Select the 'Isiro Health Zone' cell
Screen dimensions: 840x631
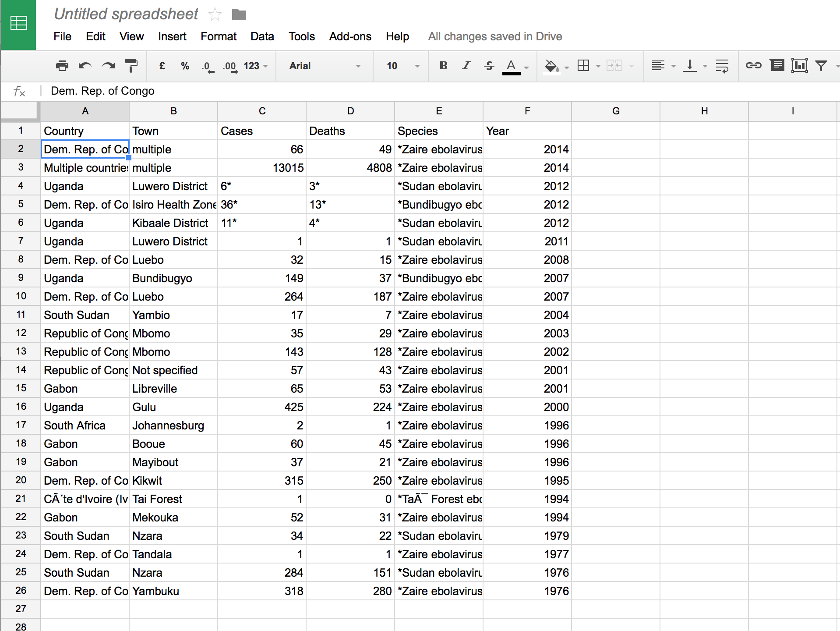(173, 204)
